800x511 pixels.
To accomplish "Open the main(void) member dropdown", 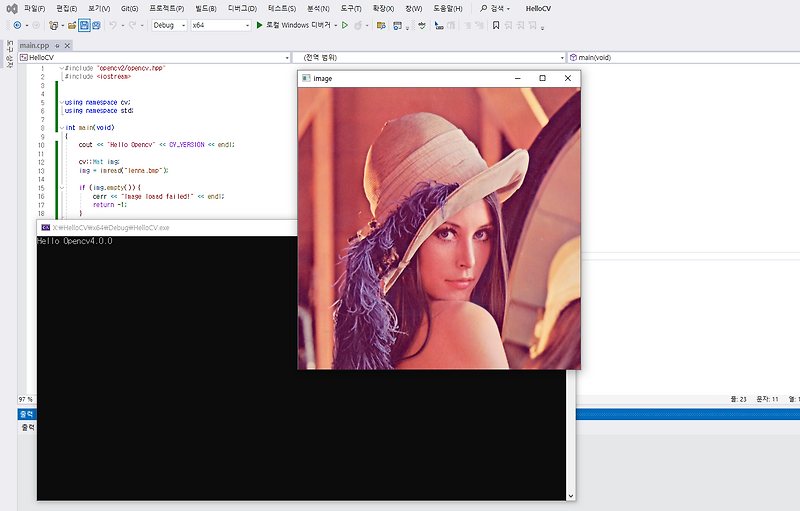I will pyautogui.click(x=684, y=58).
